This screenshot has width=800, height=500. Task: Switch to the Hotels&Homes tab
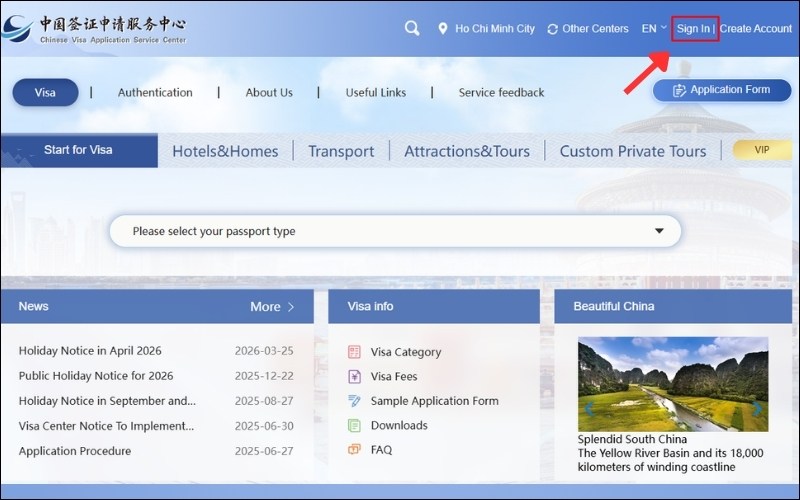[x=225, y=151]
